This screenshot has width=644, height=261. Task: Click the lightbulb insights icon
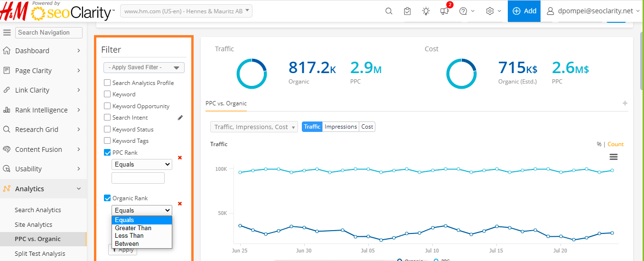(x=426, y=11)
